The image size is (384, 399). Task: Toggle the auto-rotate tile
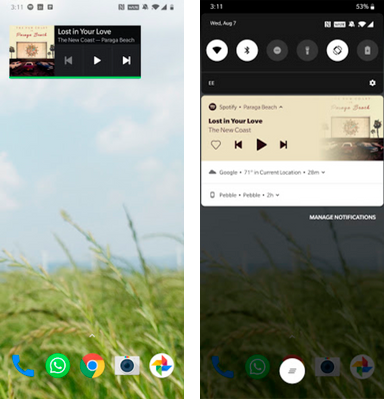337,50
